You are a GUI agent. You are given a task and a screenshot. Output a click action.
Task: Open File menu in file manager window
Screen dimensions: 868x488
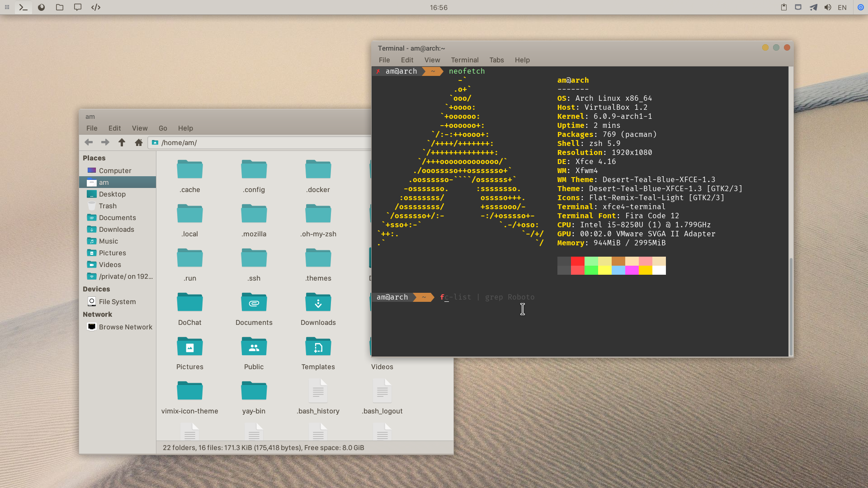click(x=92, y=128)
